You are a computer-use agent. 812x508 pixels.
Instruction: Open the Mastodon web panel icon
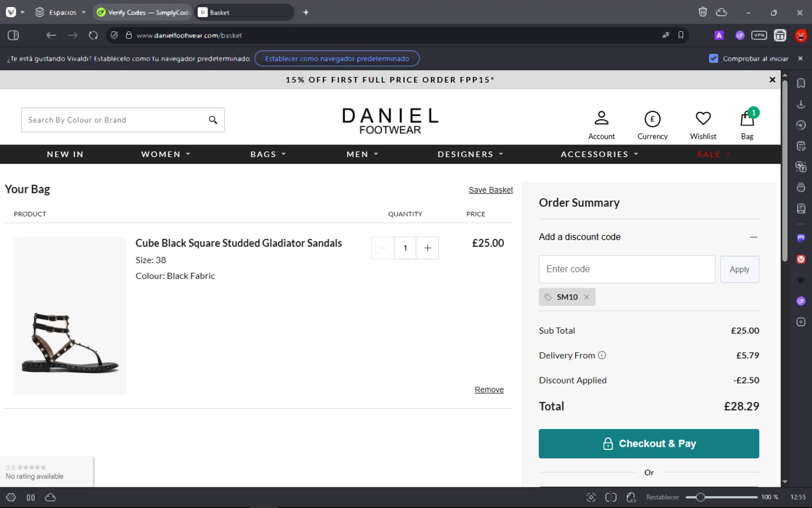pos(801,238)
